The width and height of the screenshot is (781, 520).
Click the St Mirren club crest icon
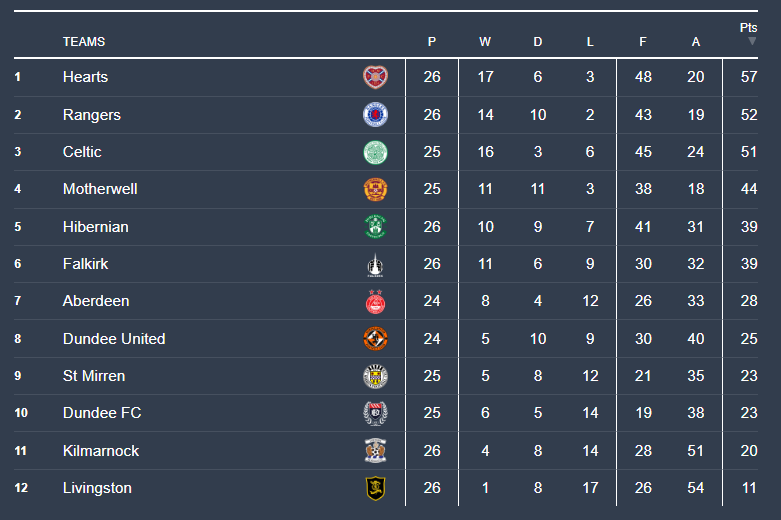click(375, 376)
